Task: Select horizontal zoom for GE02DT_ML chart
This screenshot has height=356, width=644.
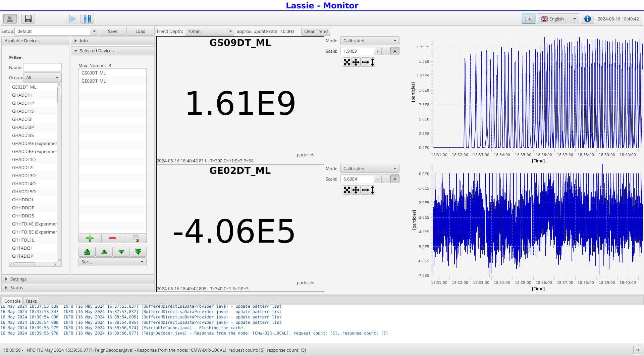Action: tap(365, 190)
